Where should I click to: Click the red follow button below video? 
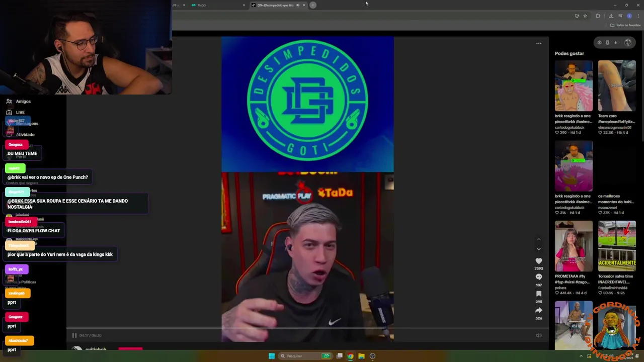tap(130, 348)
